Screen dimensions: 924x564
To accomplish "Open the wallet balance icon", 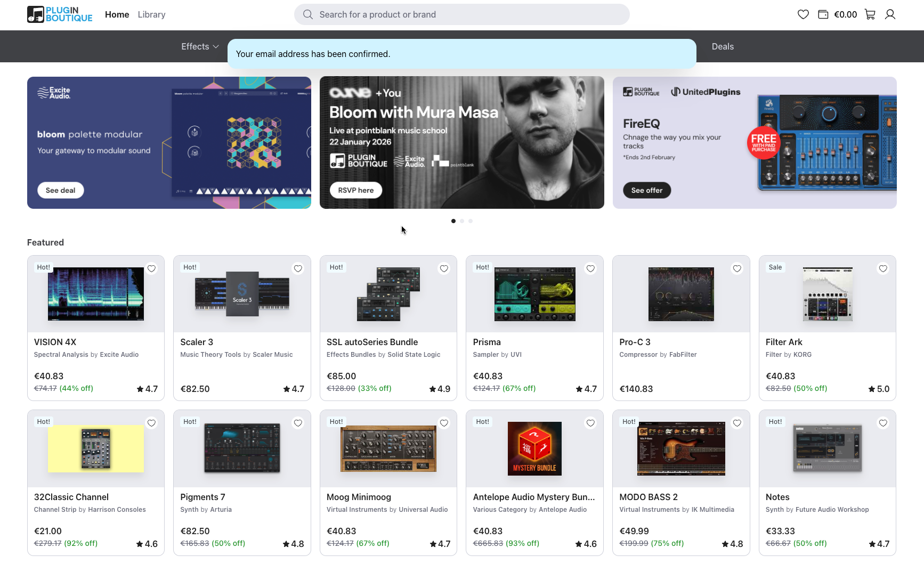I will click(x=823, y=14).
